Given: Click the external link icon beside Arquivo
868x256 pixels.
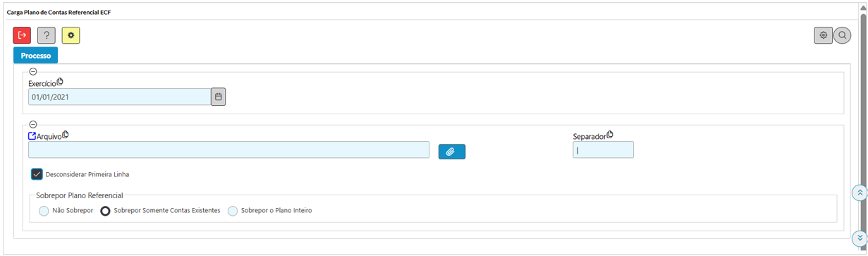Looking at the screenshot, I should pyautogui.click(x=32, y=136).
